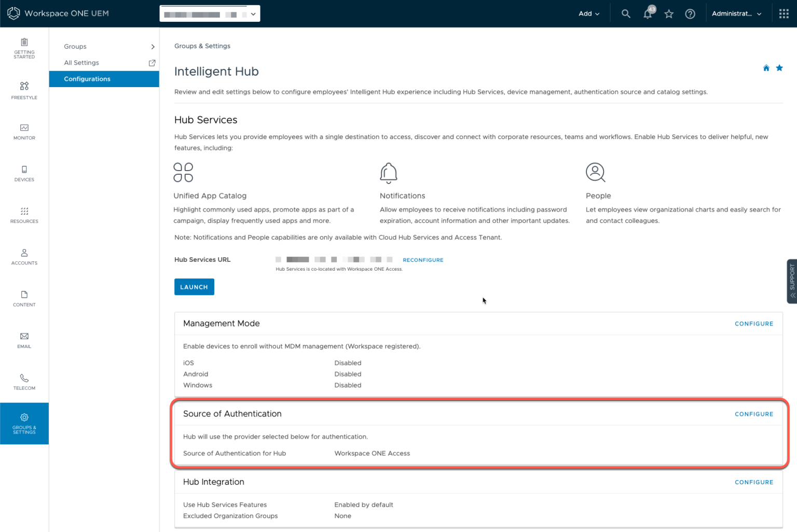Select the Content sidebar icon
The image size is (797, 532).
tap(24, 299)
